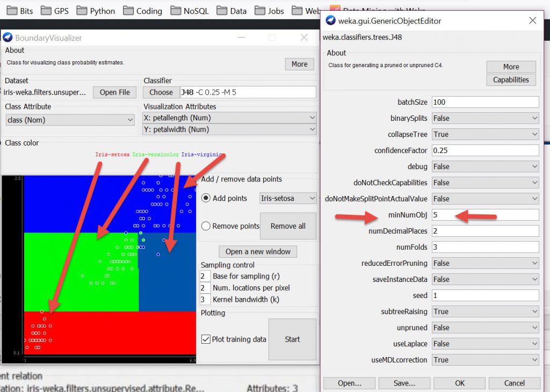Click the red Iris-setosa class color label
The height and width of the screenshot is (392, 550).
(x=112, y=155)
